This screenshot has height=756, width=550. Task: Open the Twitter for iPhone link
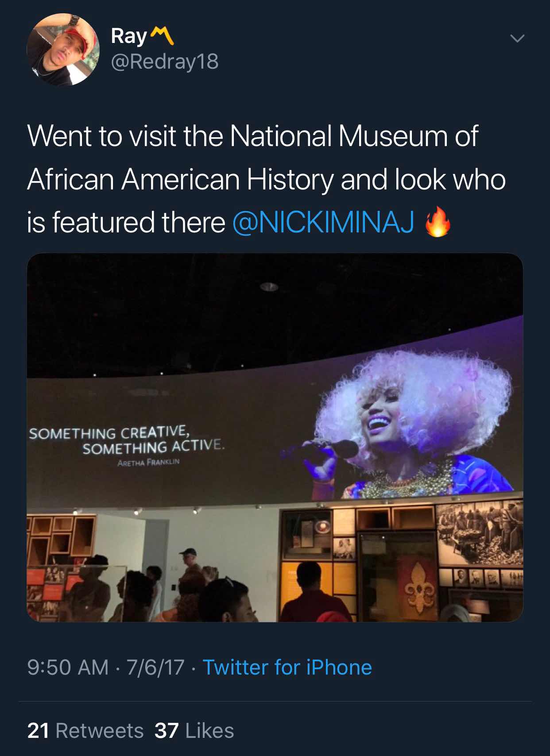287,667
